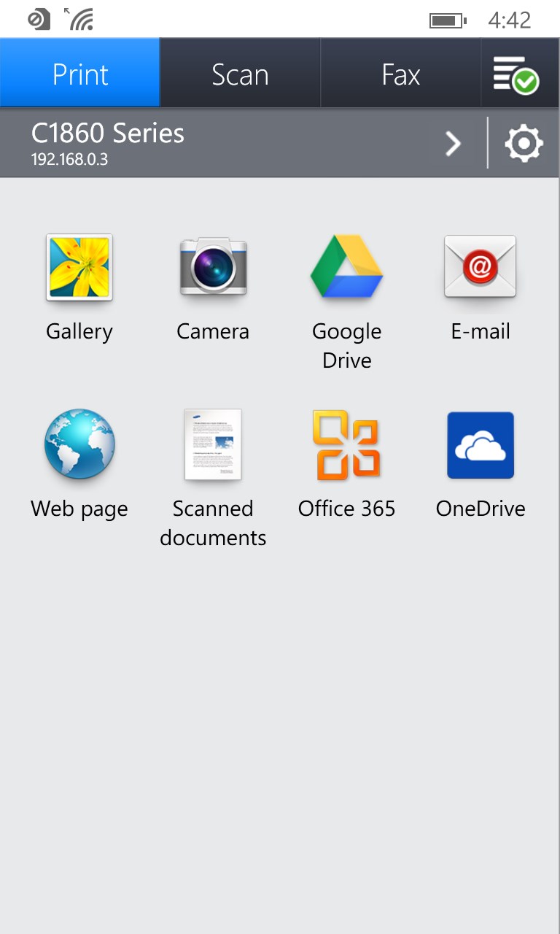
Task: Tap the 4:42 clock
Action: (510, 20)
